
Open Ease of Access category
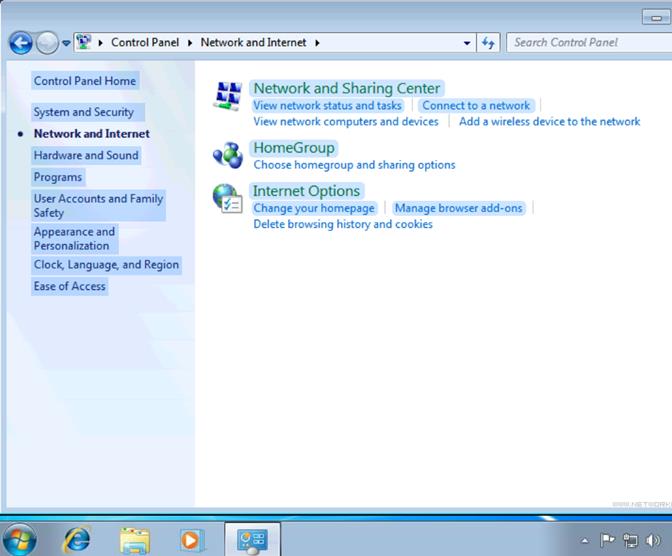pos(69,286)
